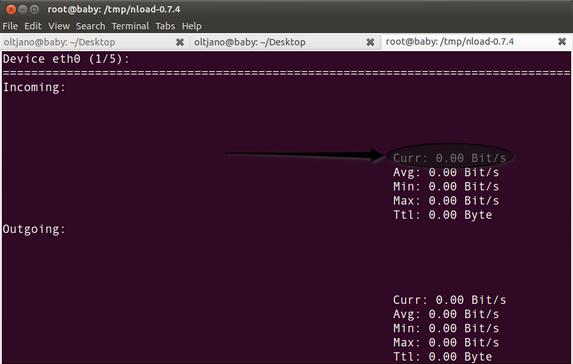Open the File menu
This screenshot has height=364, width=573.
10,26
